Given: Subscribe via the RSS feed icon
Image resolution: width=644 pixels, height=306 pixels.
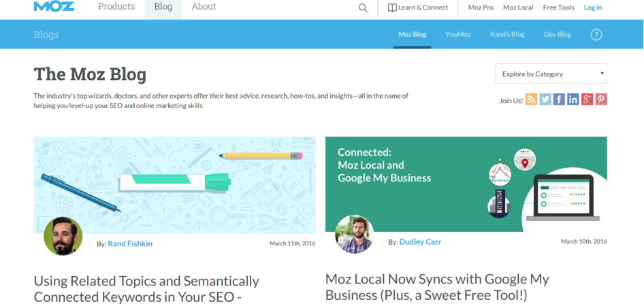Looking at the screenshot, I should 532,99.
